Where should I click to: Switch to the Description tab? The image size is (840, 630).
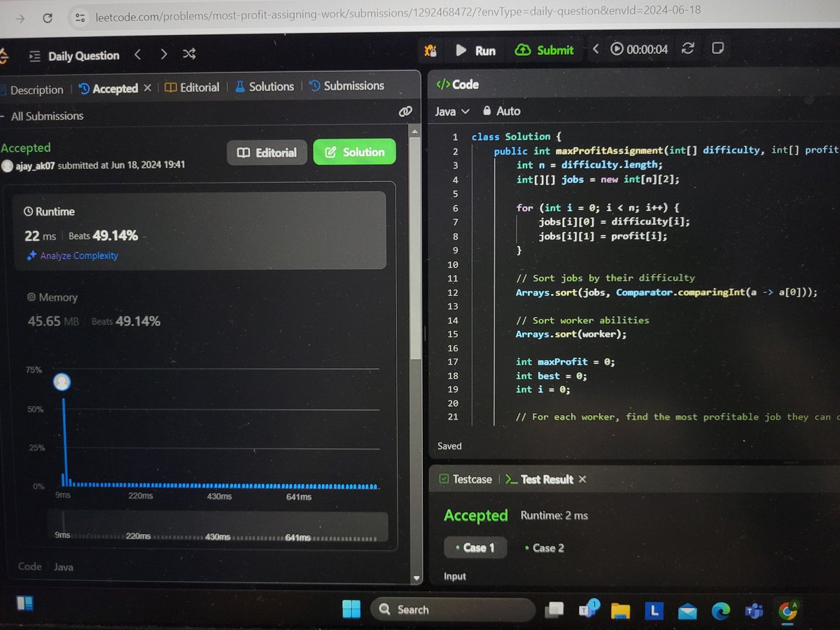[33, 90]
